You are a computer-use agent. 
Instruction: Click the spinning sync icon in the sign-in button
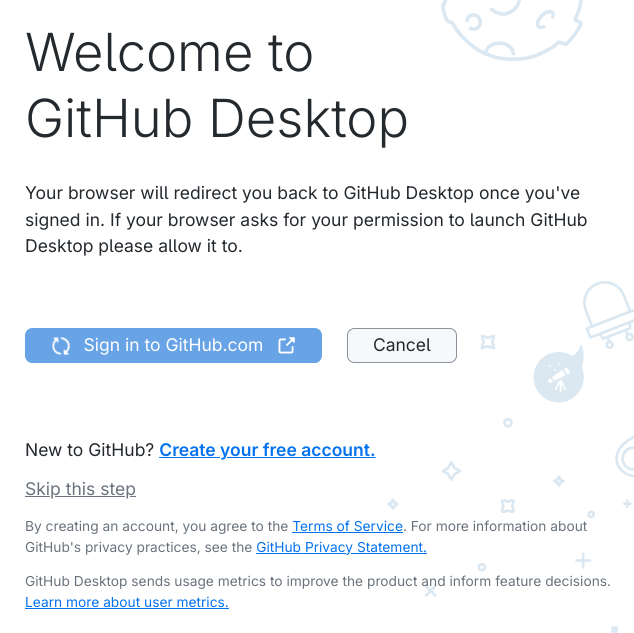pos(61,346)
